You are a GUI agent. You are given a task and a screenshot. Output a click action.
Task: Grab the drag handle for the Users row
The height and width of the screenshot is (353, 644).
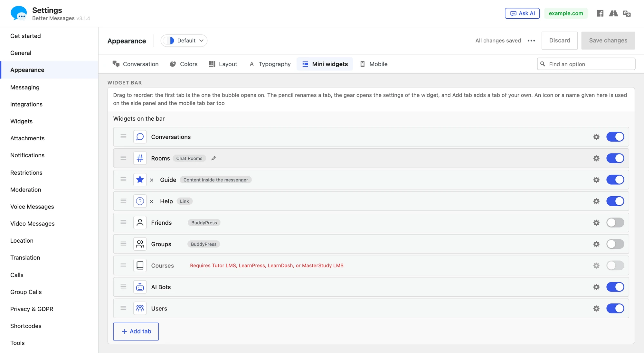(123, 308)
